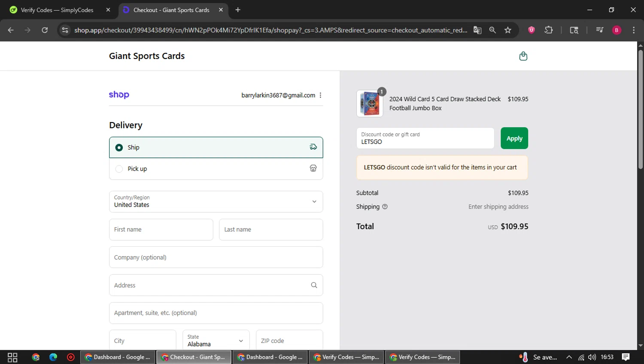Open the notification center in system tray
The height and width of the screenshot is (364, 644).
[x=626, y=357]
